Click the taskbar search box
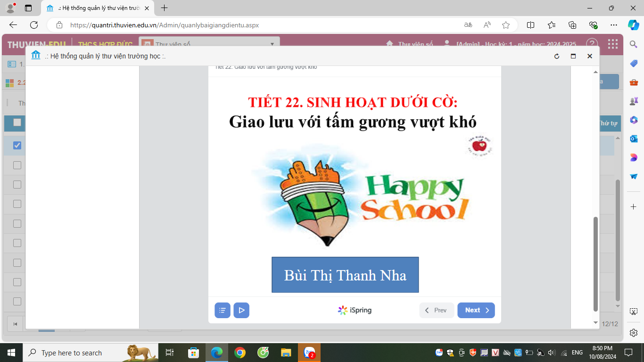 [91, 353]
